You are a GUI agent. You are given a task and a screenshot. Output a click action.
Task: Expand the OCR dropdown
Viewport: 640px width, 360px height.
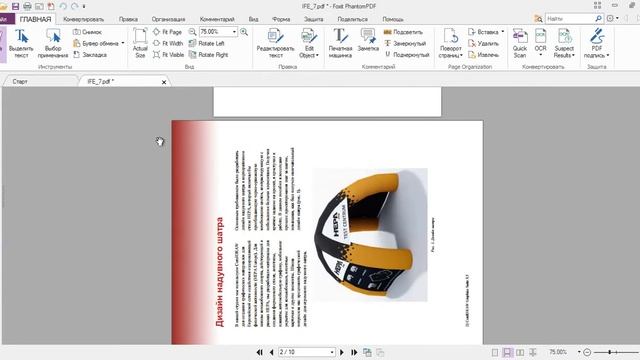point(540,55)
